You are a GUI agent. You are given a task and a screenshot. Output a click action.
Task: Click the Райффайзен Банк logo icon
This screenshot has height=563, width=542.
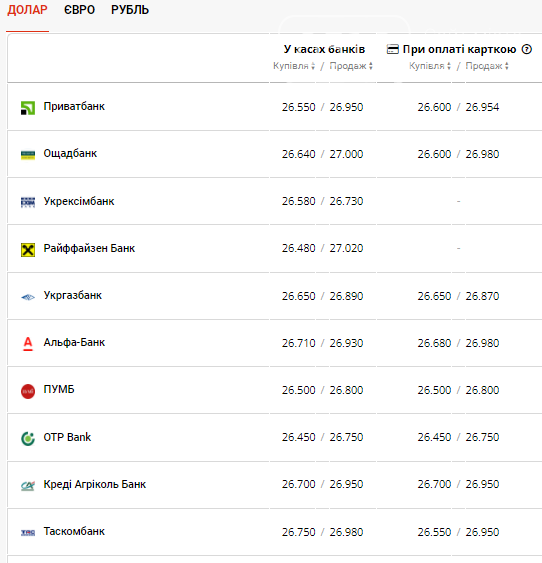coord(28,250)
